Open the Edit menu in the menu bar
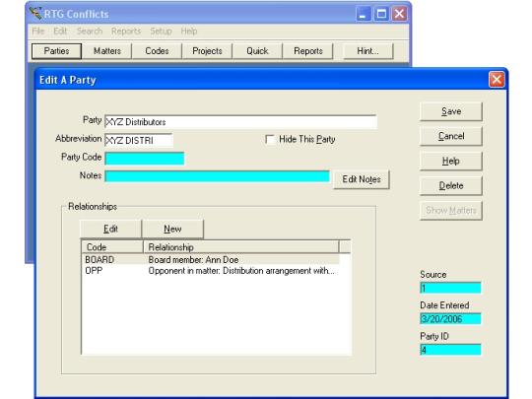 60,32
